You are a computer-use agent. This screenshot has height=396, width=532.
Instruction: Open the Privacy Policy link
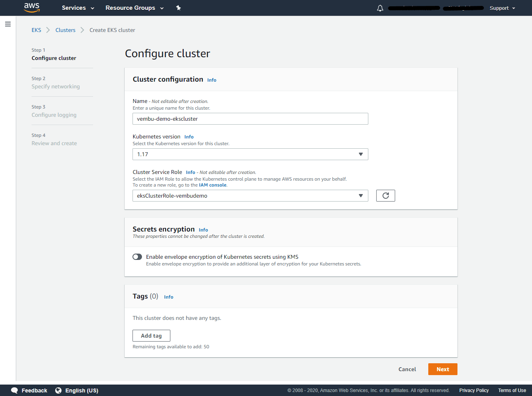tap(474, 390)
